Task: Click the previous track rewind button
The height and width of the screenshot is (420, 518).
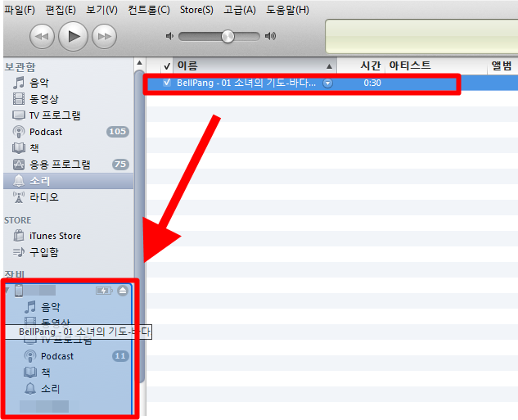Action: pyautogui.click(x=42, y=36)
